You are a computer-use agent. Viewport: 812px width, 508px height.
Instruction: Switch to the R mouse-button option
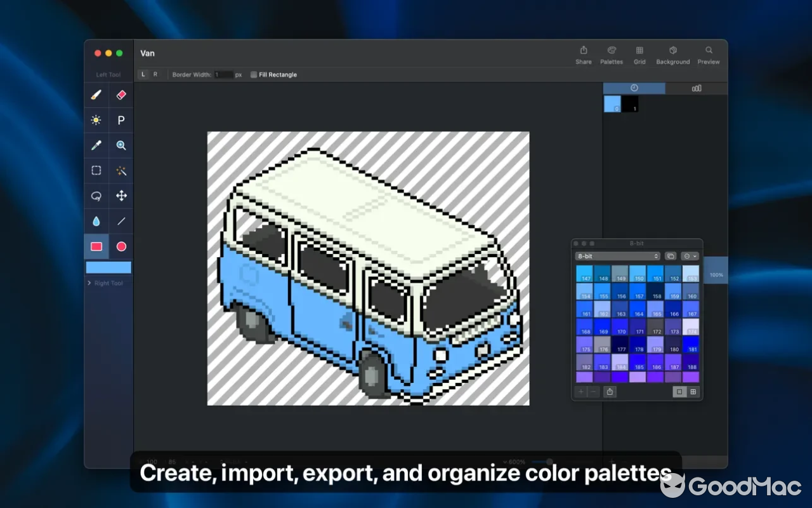coord(154,74)
